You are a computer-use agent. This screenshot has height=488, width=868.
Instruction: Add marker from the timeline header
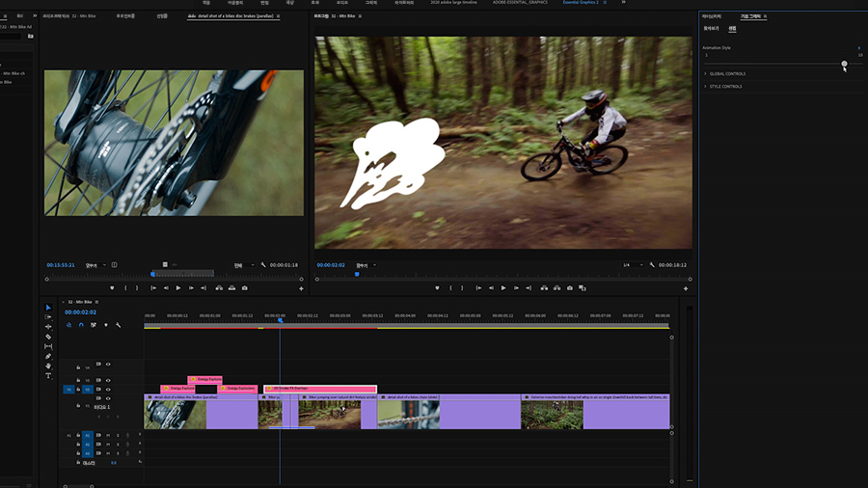tap(106, 325)
